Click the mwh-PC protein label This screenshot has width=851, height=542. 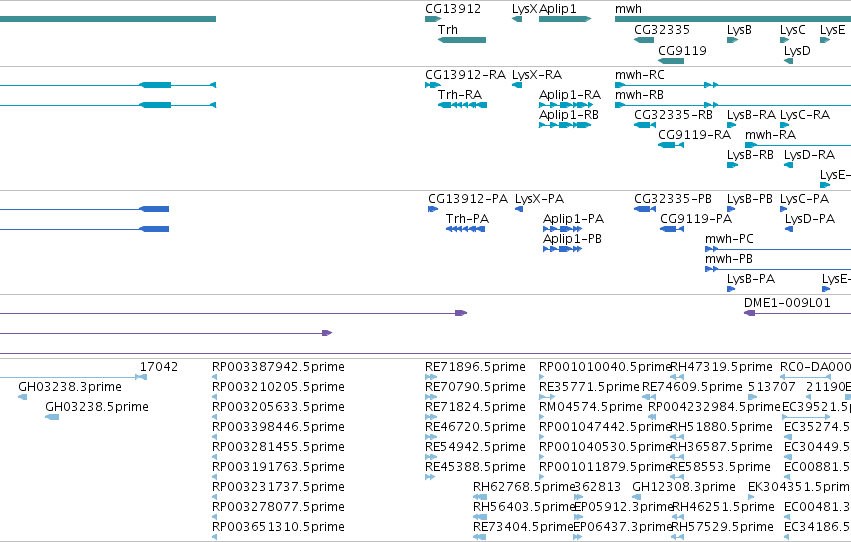coord(729,239)
